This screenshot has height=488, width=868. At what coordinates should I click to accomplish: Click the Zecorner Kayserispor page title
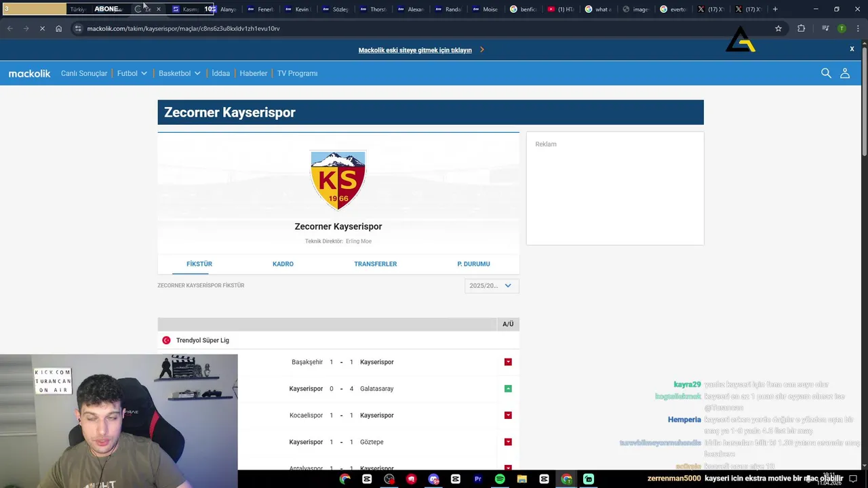[230, 113]
